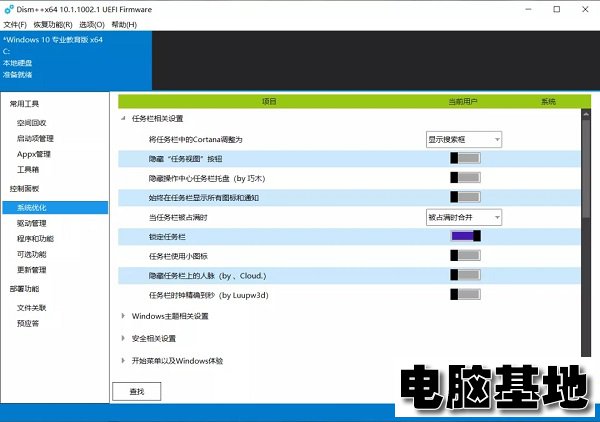
Task: Click 常用工具 category heading
Action: pos(24,104)
